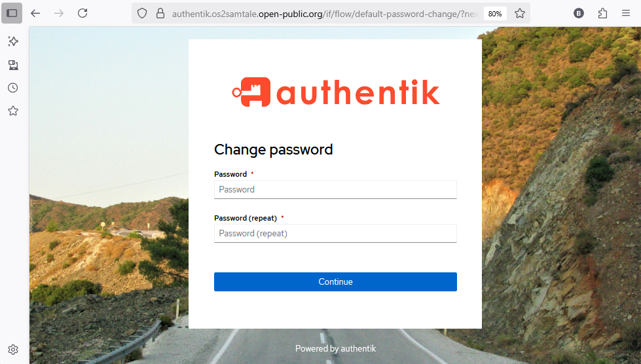Reset the 80% zoom level indicator
This screenshot has width=641, height=364.
(x=494, y=14)
